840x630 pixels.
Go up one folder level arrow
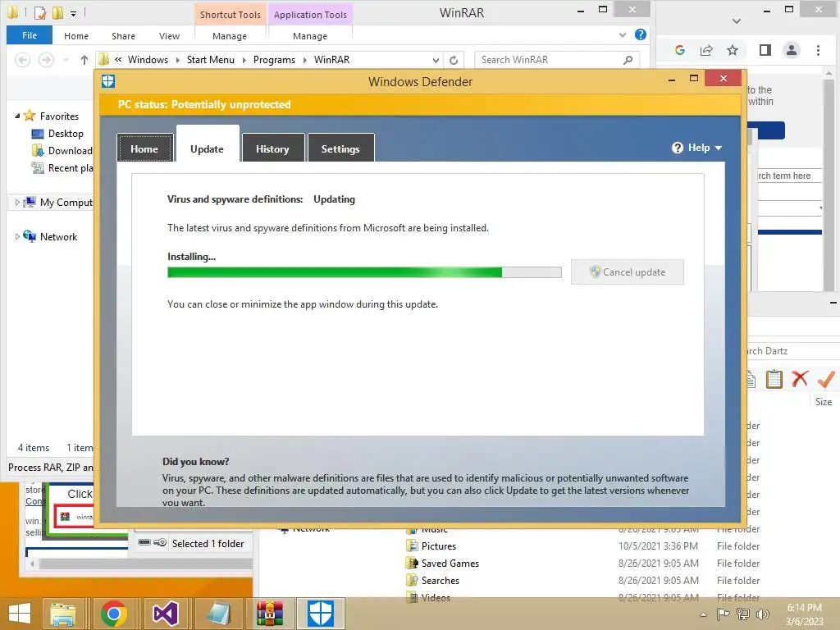pyautogui.click(x=84, y=59)
